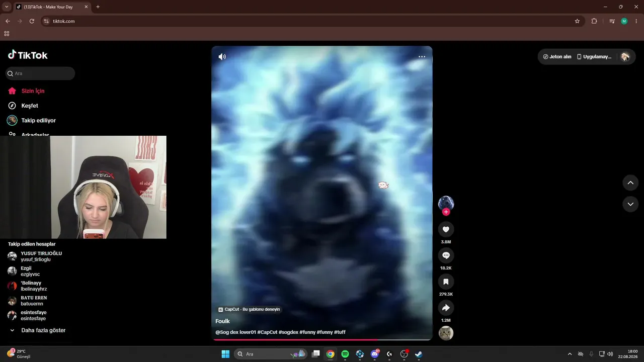This screenshot has height=362, width=644.
Task: Mute the video with the speaker icon
Action: click(222, 56)
